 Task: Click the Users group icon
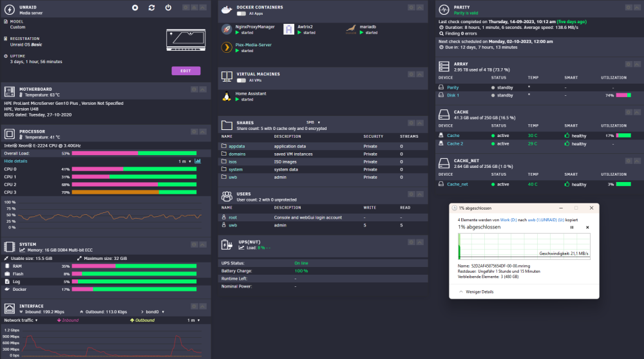point(227,196)
